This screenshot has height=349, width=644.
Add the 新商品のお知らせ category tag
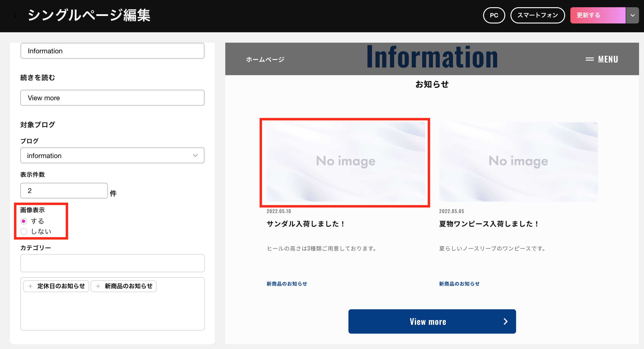click(124, 286)
